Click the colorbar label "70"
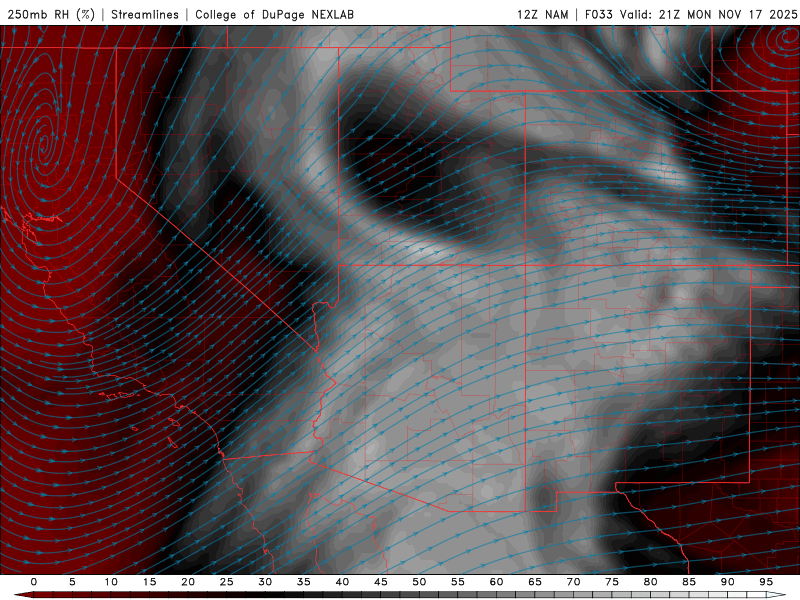 pyautogui.click(x=573, y=582)
